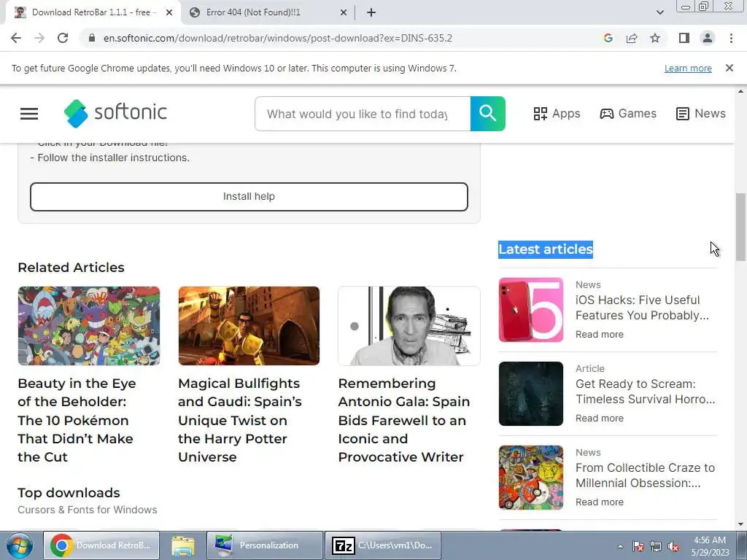Viewport: 747px width, 560px height.
Task: Switch to the 7-Zip taskbar window
Action: [x=383, y=545]
